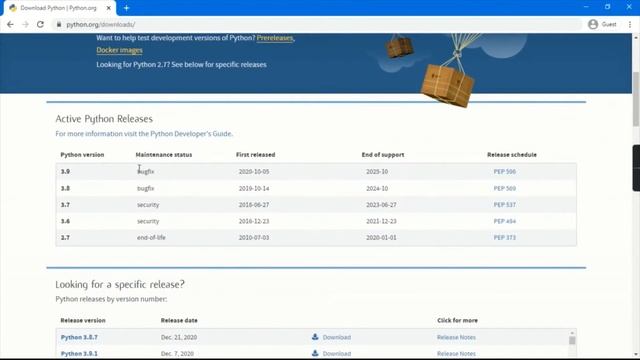Click the 'Active Python Releases' heading
The width and height of the screenshot is (640, 360).
(x=104, y=119)
